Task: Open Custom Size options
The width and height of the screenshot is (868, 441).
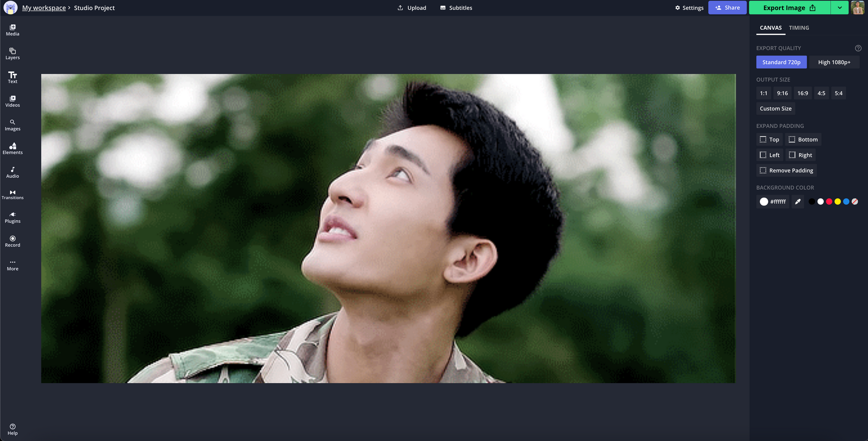Action: point(776,109)
